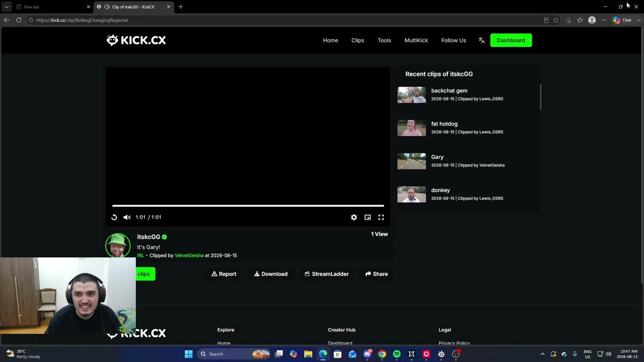Send the clip to StreamLadder
This screenshot has height=362, width=644.
(327, 274)
